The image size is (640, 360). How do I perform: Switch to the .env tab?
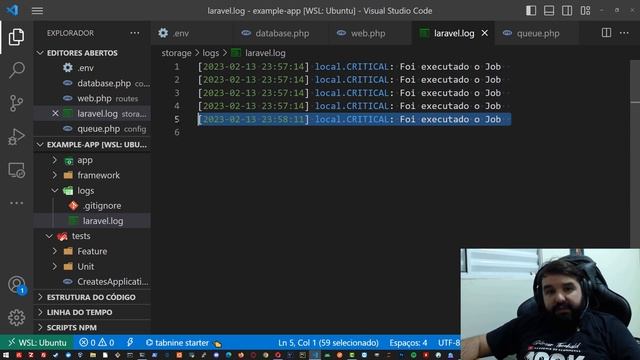192,33
